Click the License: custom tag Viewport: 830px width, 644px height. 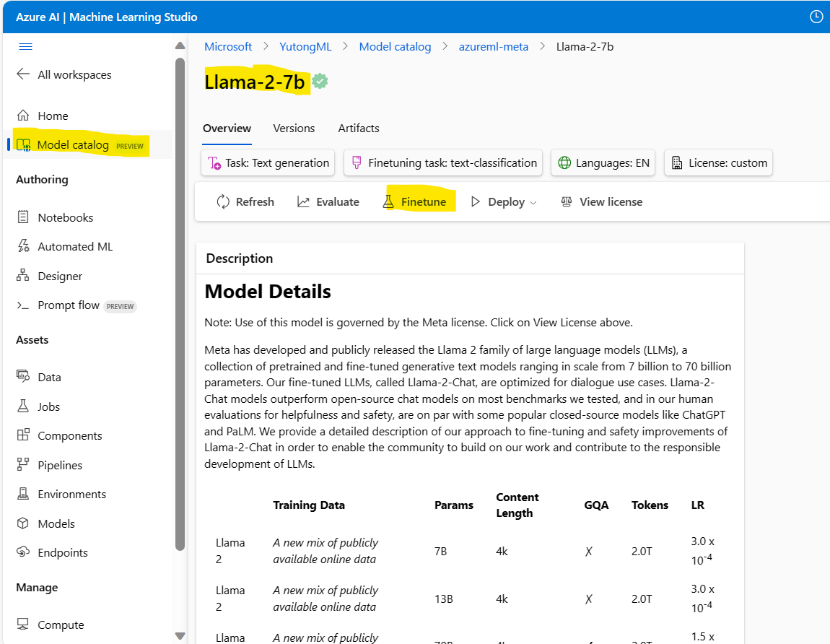(718, 162)
